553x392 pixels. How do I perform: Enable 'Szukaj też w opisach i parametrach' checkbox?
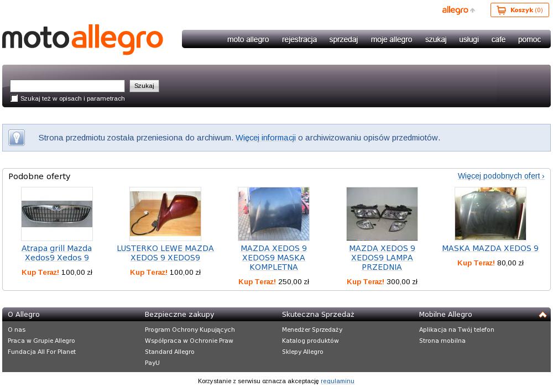point(14,98)
